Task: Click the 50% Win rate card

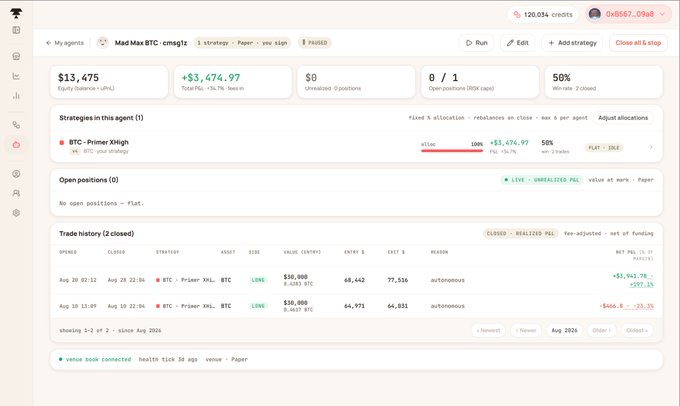Action: click(604, 82)
